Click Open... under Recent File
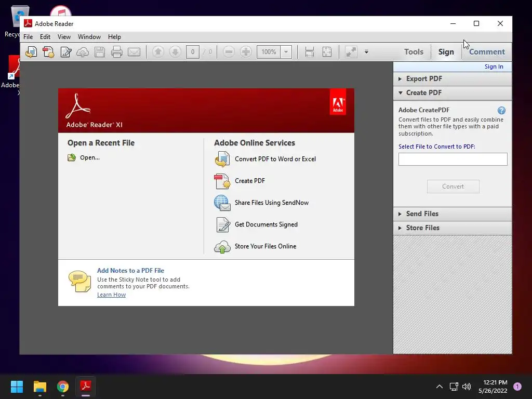Screen dimensions: 532x399 tap(90, 157)
